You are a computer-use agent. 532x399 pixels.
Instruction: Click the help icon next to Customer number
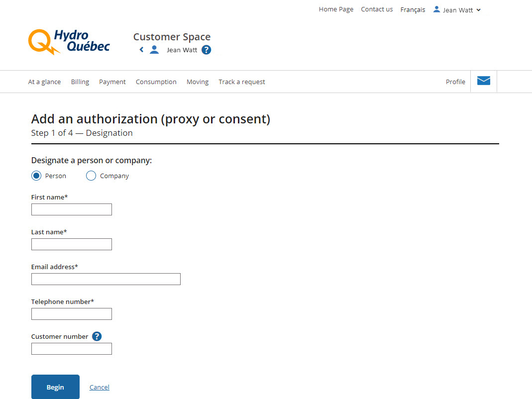coord(97,336)
